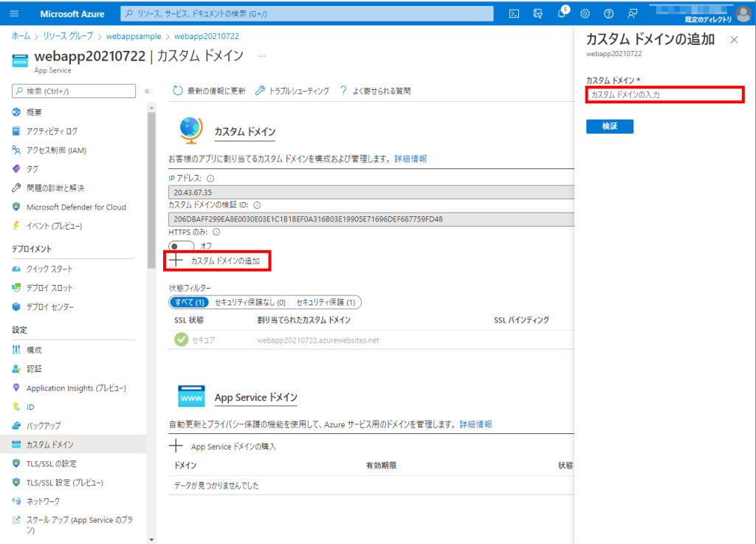This screenshot has height=544, width=756.
Task: Click the カスタム ドメイン menu icon
Action: [16, 444]
